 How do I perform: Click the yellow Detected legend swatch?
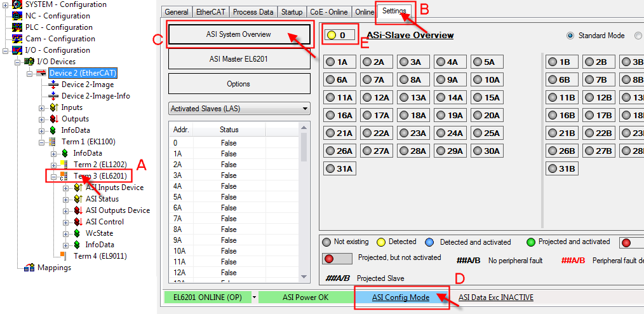click(381, 242)
